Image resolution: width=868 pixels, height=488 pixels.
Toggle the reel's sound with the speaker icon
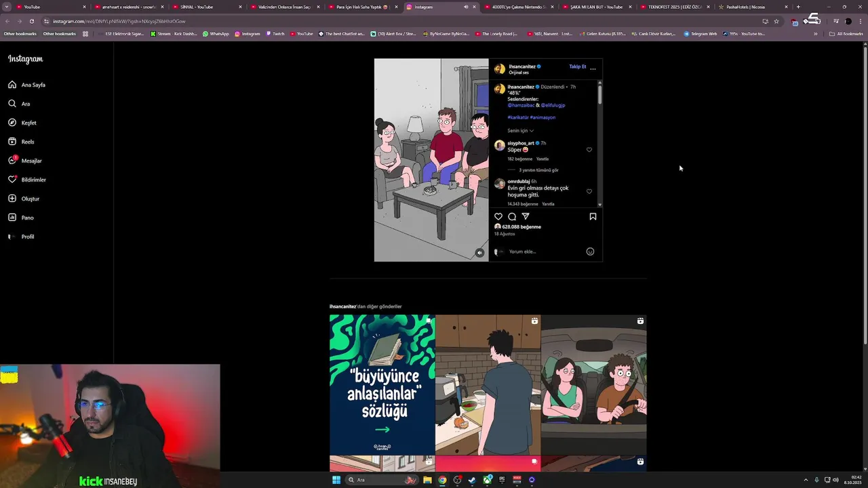pos(479,253)
